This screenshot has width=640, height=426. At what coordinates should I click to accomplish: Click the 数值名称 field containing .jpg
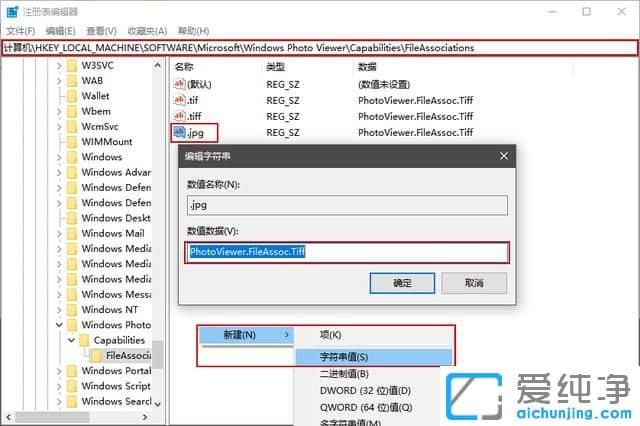tap(347, 205)
